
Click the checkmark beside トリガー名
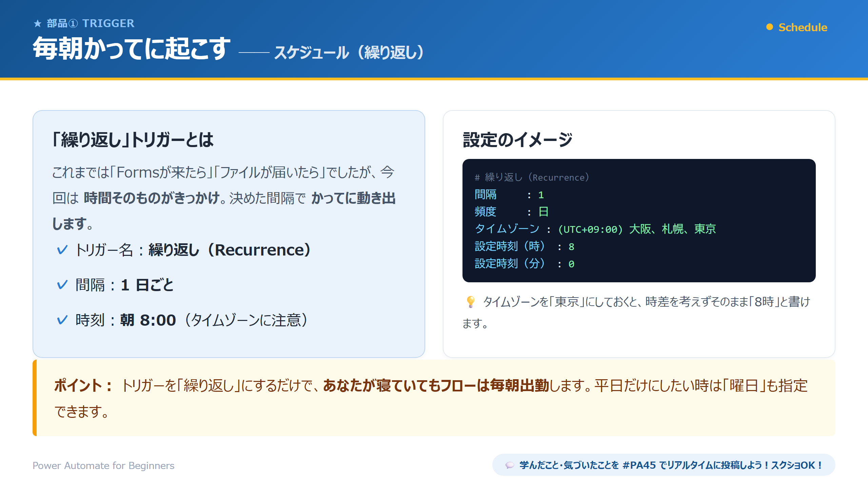click(62, 250)
